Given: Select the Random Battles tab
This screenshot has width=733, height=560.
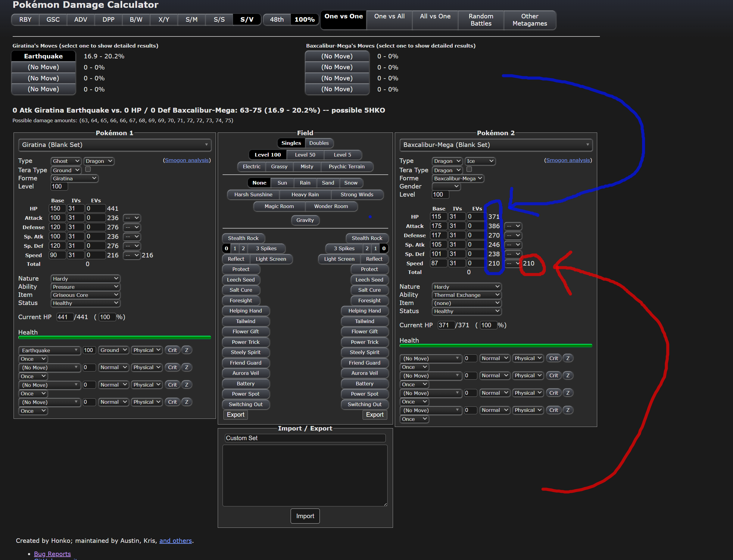Looking at the screenshot, I should click(x=480, y=20).
